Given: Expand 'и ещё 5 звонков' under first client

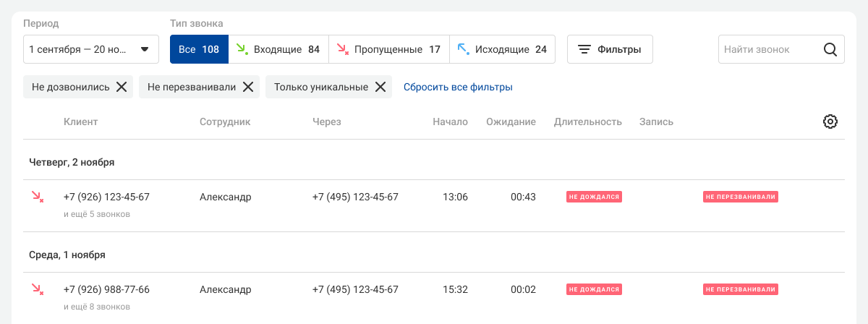Looking at the screenshot, I should tap(97, 214).
